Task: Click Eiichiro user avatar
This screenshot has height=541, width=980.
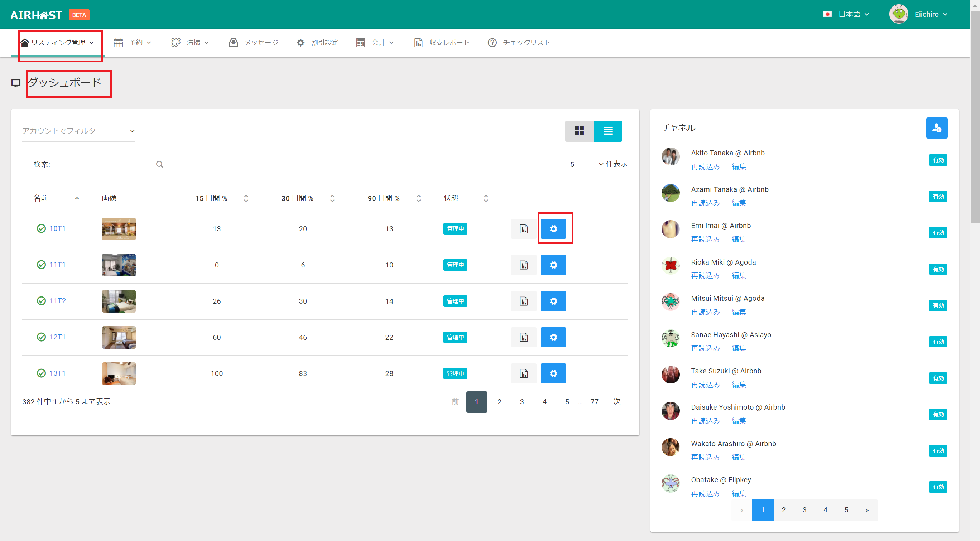Action: click(898, 14)
